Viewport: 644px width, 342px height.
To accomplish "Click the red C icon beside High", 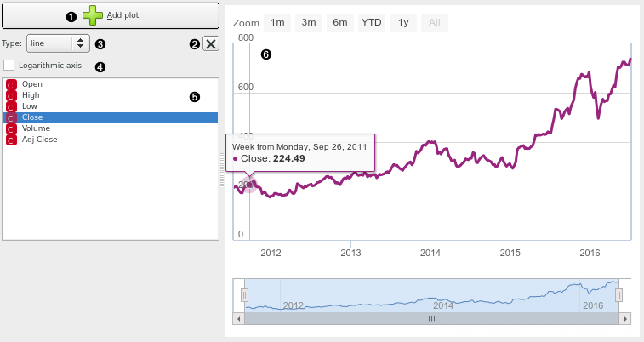I will (11, 95).
